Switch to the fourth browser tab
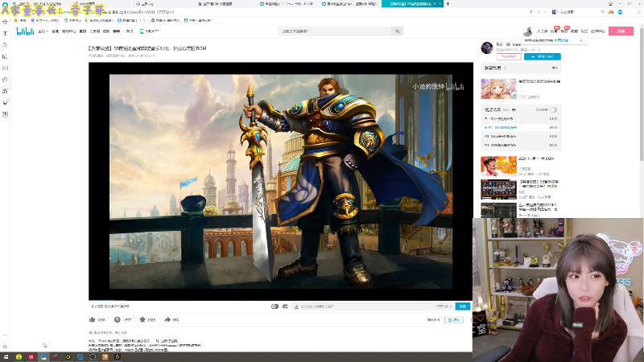 click(x=225, y=4)
